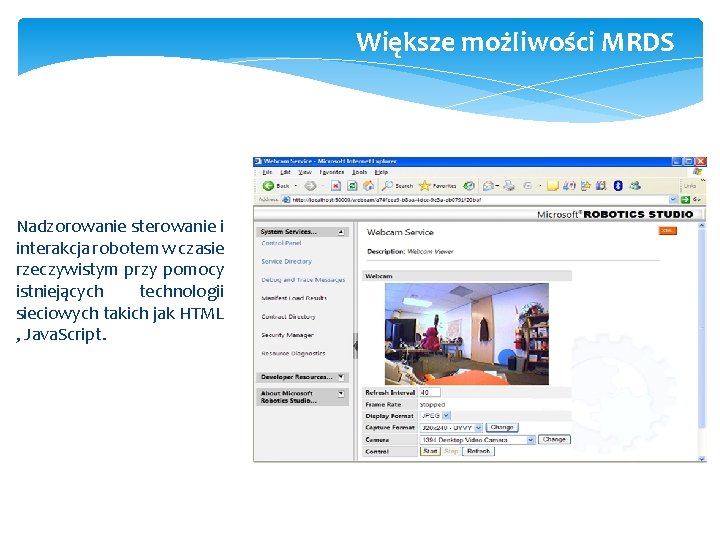Click the yellow note icon in toolbar
Image resolution: width=720 pixels, height=540 pixels.
(553, 186)
